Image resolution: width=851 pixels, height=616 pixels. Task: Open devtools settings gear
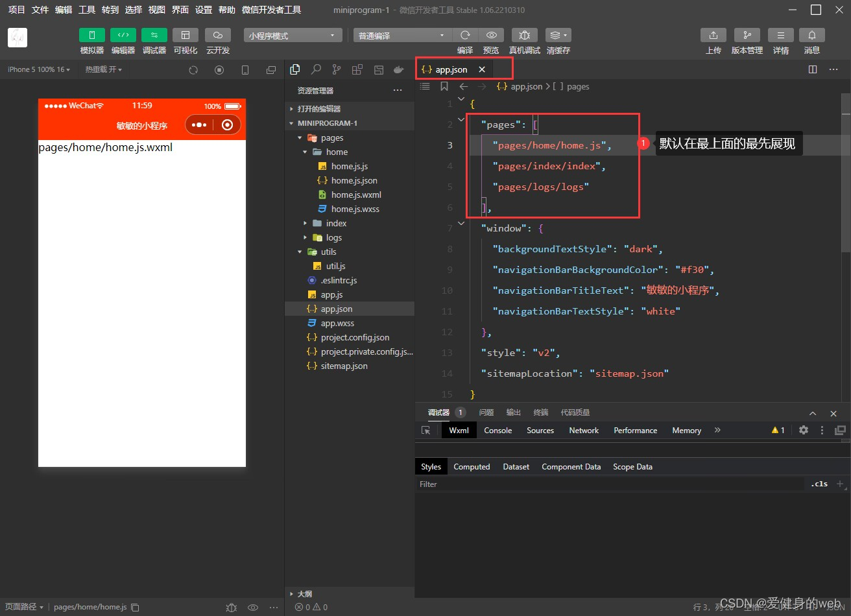tap(804, 430)
